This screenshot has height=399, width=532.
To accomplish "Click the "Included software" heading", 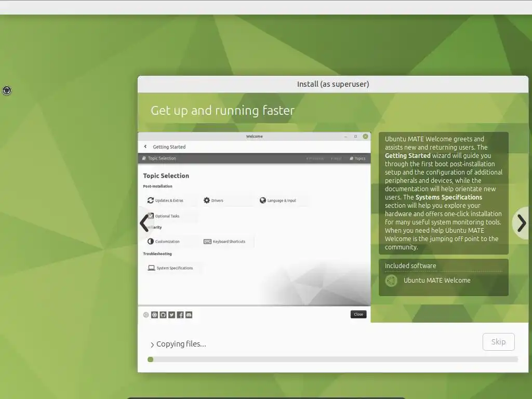I will [x=410, y=265].
